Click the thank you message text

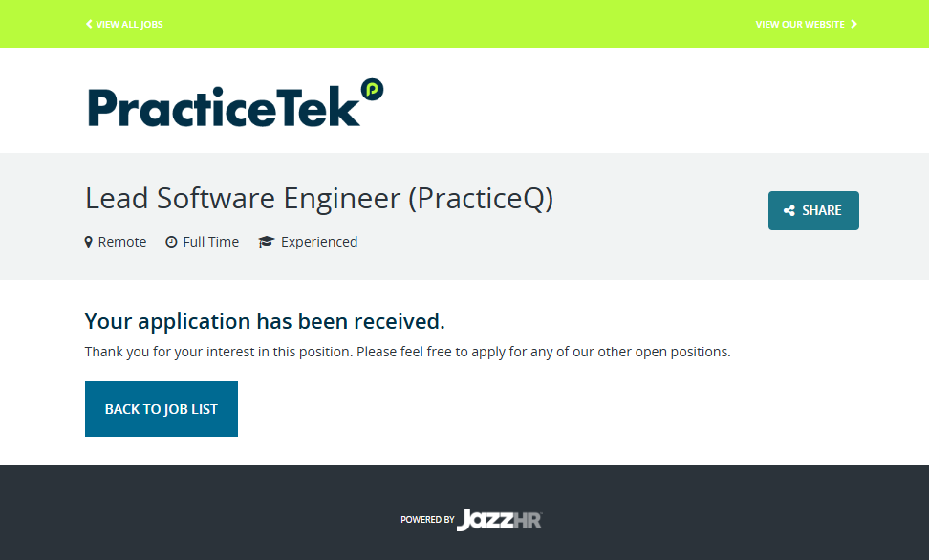coord(407,352)
